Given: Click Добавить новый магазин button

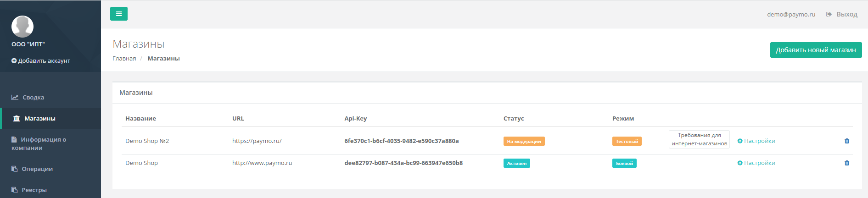Looking at the screenshot, I should click(816, 50).
